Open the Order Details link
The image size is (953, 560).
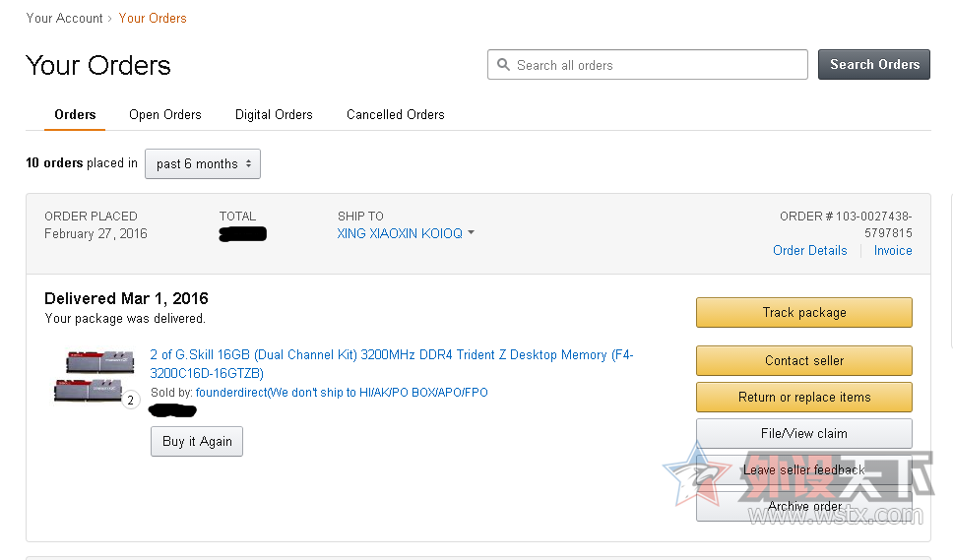click(809, 250)
